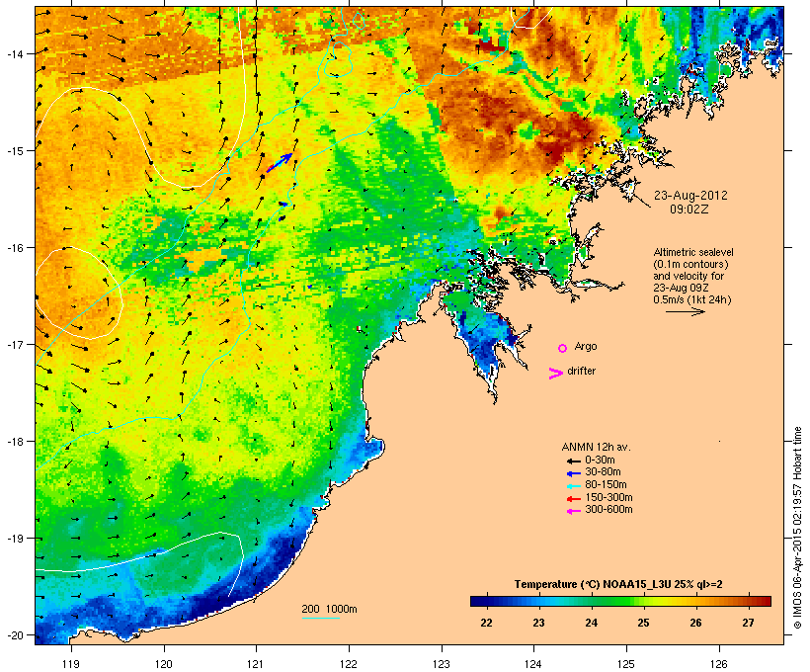Screen dimensions: 810x672
Task: Click the magenta Argo circle symbol
Action: coord(563,349)
